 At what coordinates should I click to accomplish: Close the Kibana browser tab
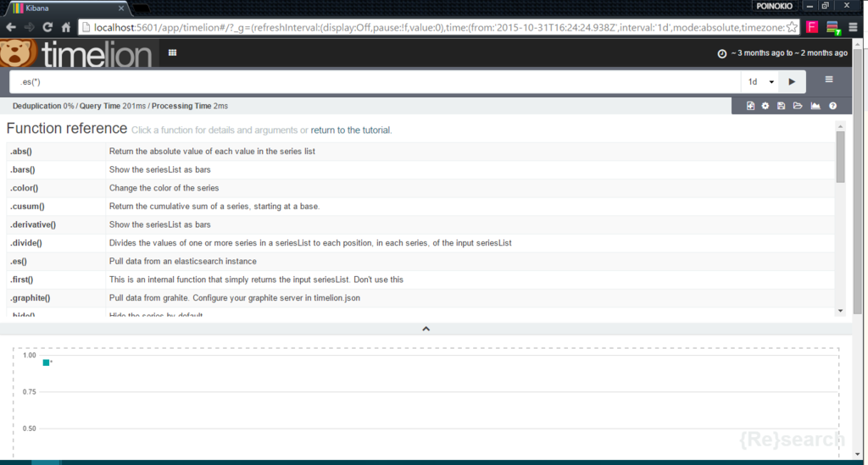coord(121,8)
